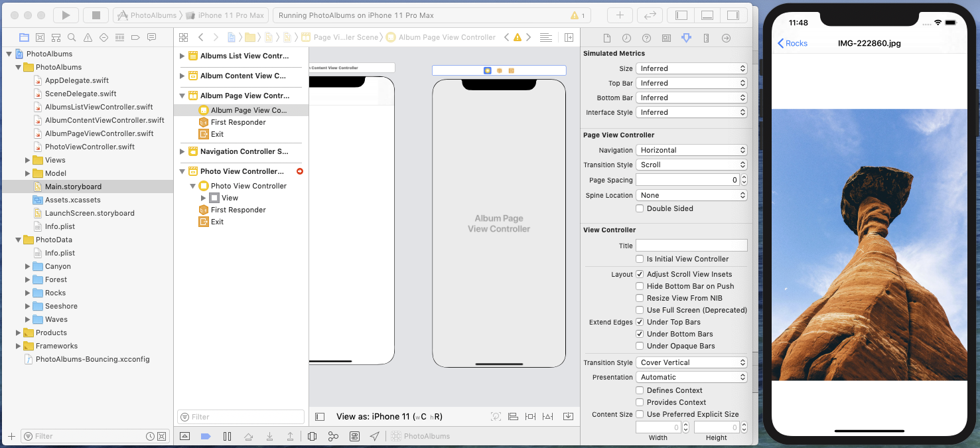Expand the Canyon folder
980x448 pixels.
pos(28,266)
